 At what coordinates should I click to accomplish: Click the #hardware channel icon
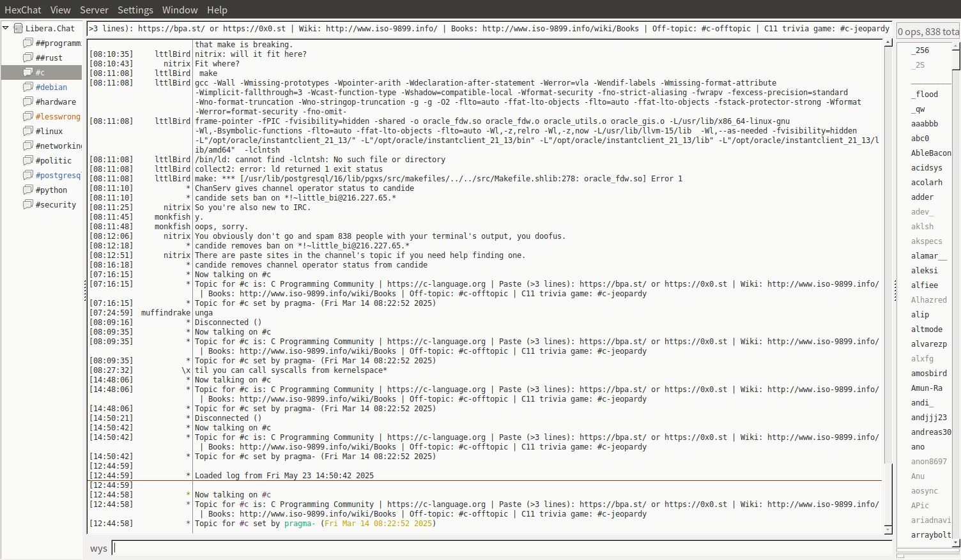point(28,102)
